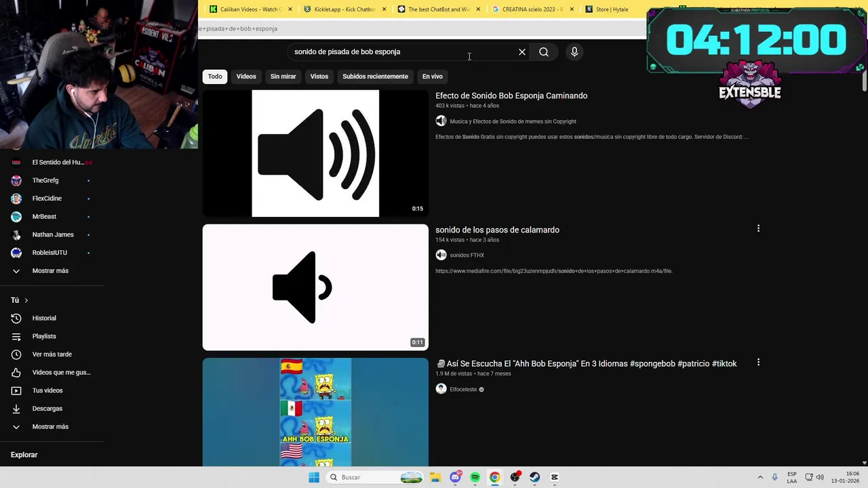The image size is (868, 488).
Task: Close the CREATINA scielo tab
Action: coord(572,9)
